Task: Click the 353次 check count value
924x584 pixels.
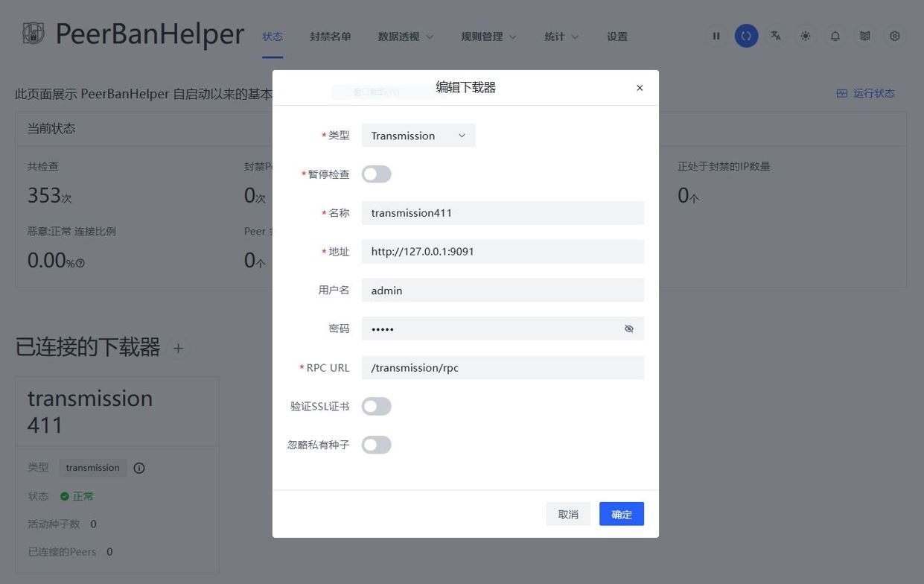Action: pos(49,196)
